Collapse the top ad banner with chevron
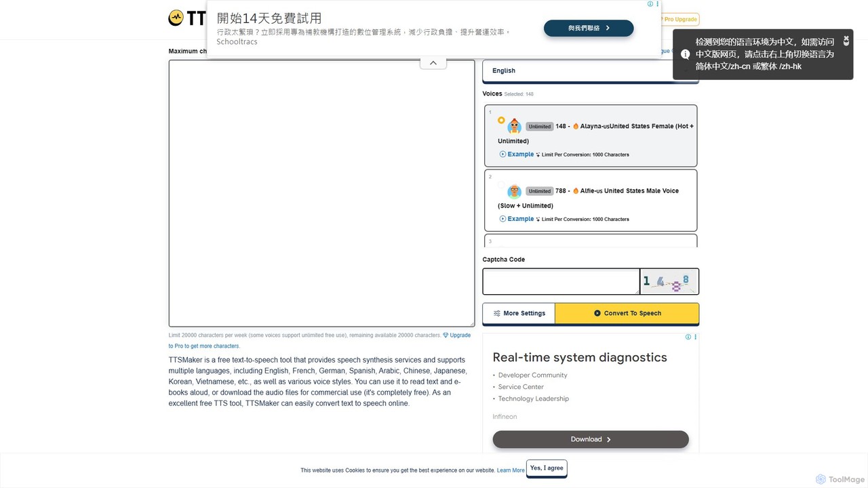 point(433,63)
